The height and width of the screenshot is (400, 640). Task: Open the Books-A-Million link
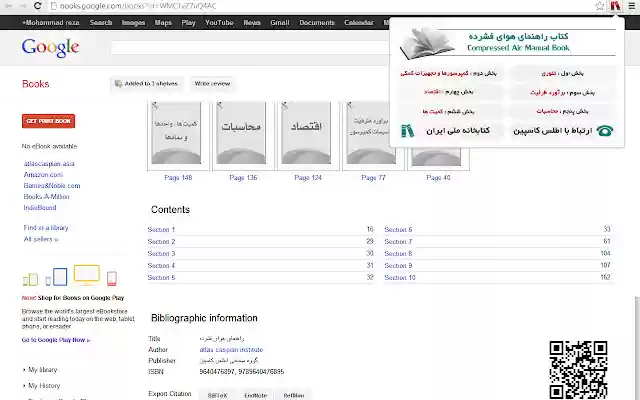(47, 197)
